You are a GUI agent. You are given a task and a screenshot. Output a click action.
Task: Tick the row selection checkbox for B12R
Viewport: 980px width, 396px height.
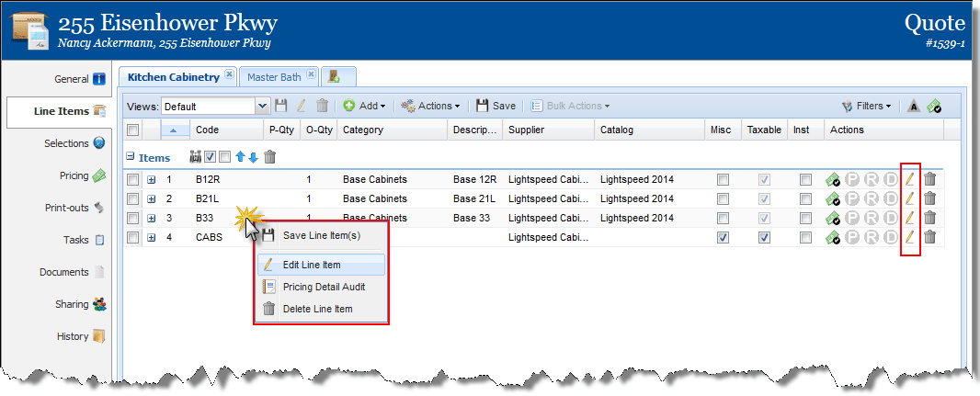point(132,180)
